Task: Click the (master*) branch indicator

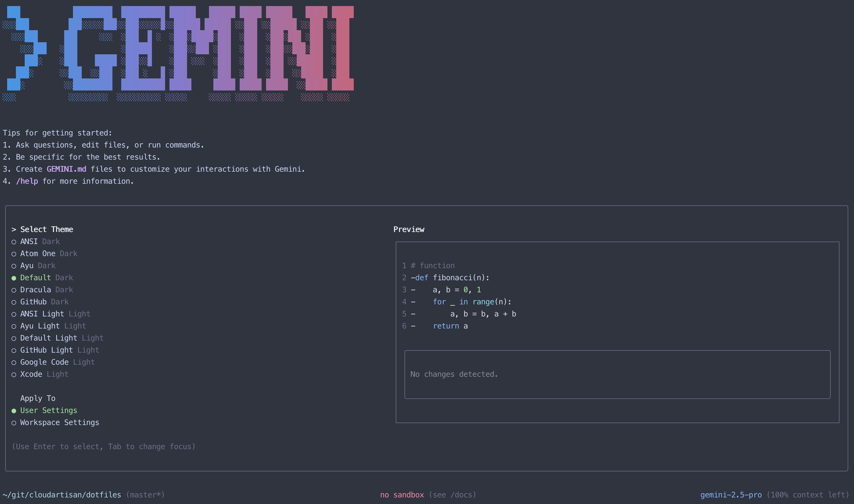Action: tap(145, 495)
